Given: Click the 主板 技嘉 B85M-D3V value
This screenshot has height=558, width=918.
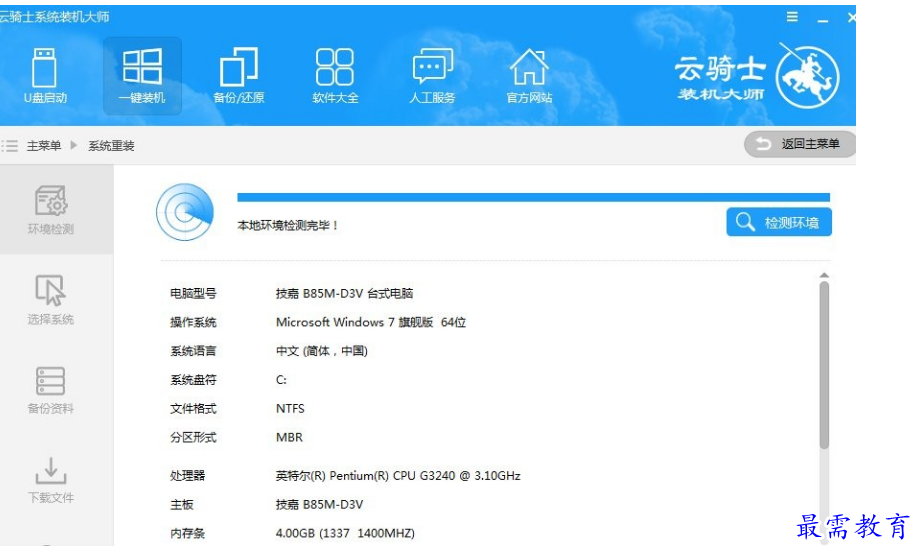Looking at the screenshot, I should coord(319,505).
